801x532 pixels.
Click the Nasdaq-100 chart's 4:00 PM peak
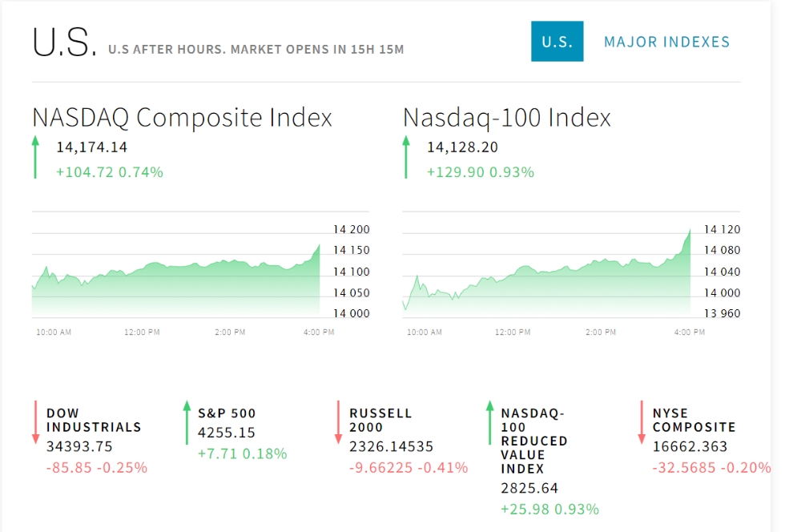click(x=690, y=231)
